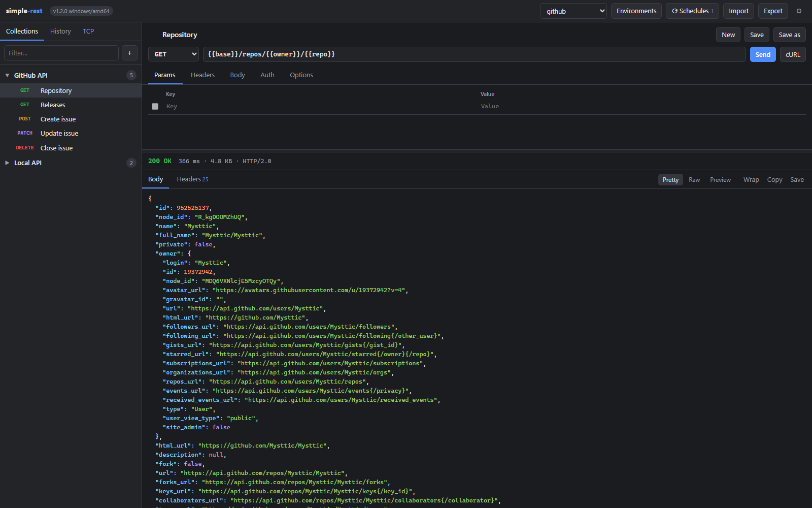Viewport: 812px width, 508px height.
Task: Open the Environments manager
Action: pyautogui.click(x=636, y=11)
